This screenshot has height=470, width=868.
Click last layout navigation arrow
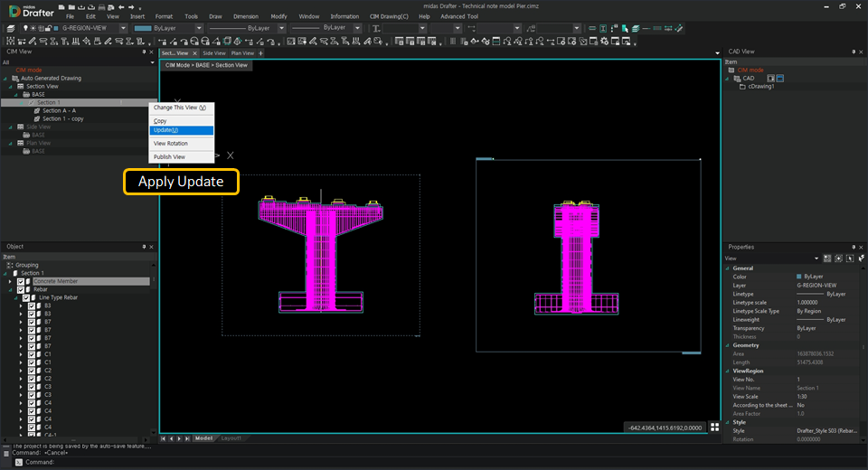(187, 438)
